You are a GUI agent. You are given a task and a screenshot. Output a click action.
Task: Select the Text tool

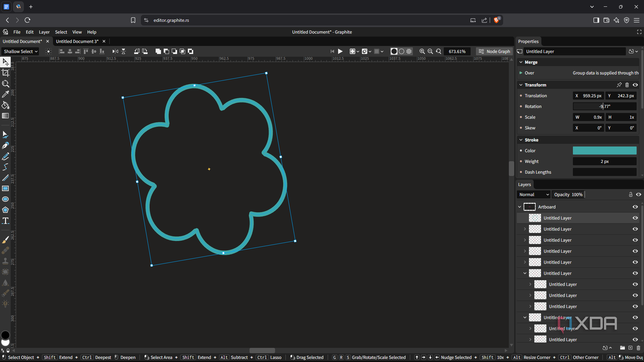(6, 221)
